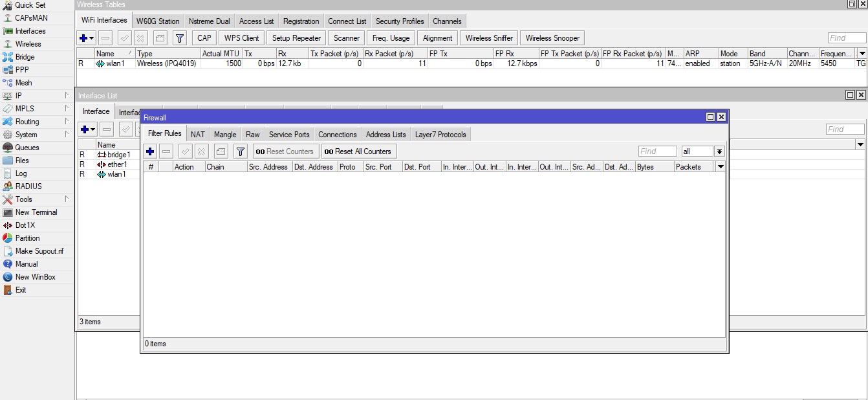
Task: Open Connections tab in Firewall
Action: (338, 135)
